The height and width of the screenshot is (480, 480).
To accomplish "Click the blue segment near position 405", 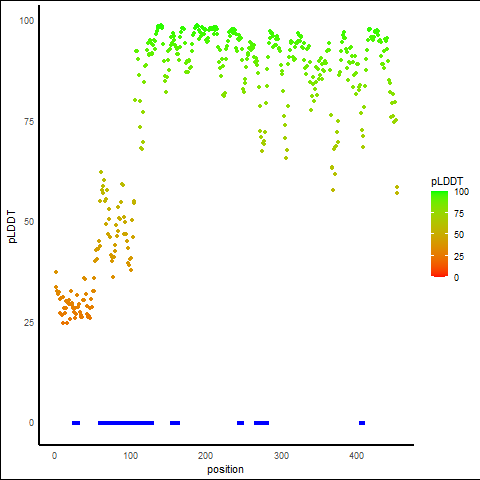I will 362,423.
